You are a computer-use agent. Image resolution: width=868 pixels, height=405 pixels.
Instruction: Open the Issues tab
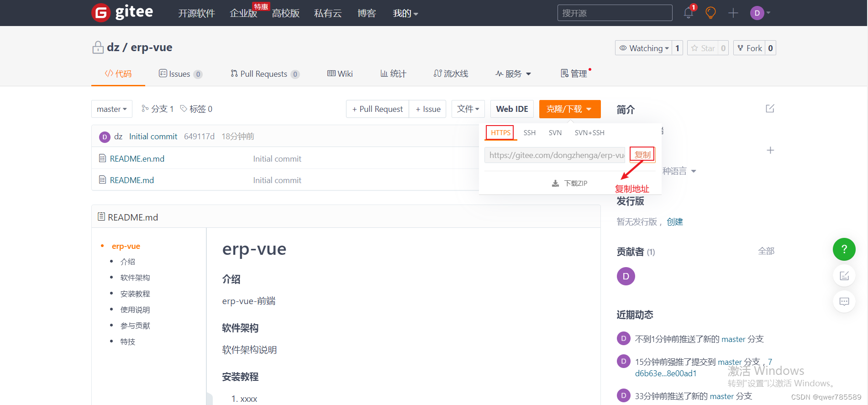click(180, 74)
